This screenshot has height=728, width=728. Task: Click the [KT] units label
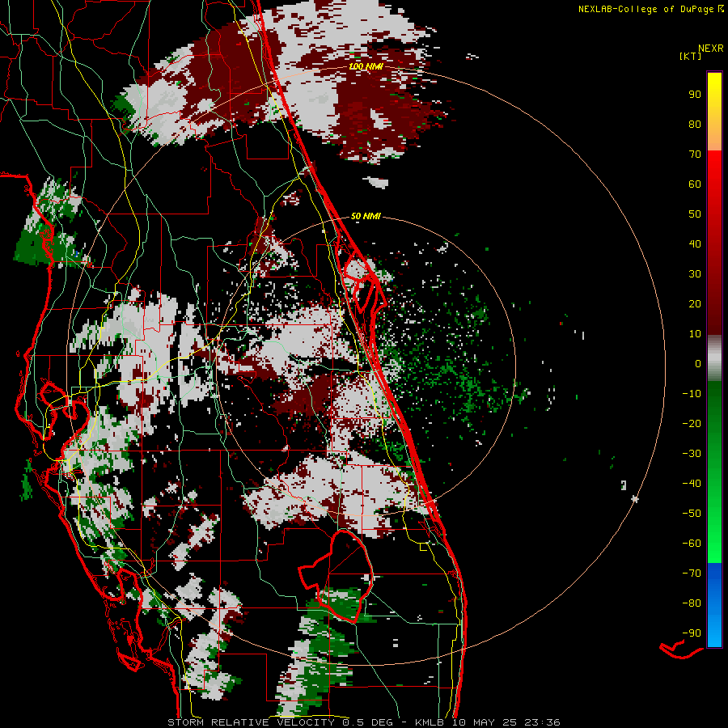(691, 56)
